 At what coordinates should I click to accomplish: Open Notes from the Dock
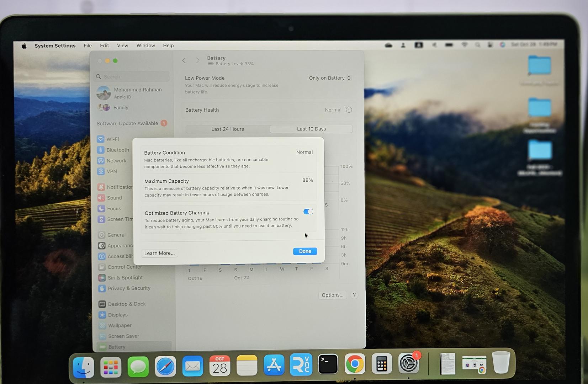[x=247, y=365]
